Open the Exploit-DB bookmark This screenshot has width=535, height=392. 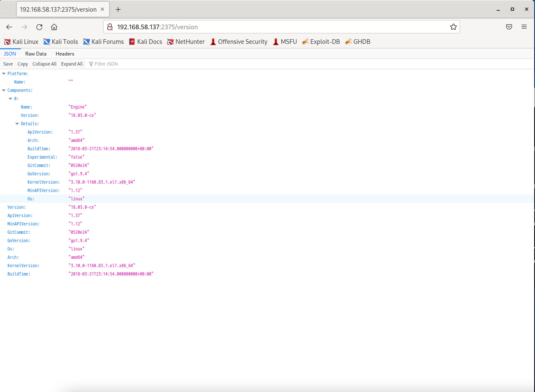[x=321, y=42]
